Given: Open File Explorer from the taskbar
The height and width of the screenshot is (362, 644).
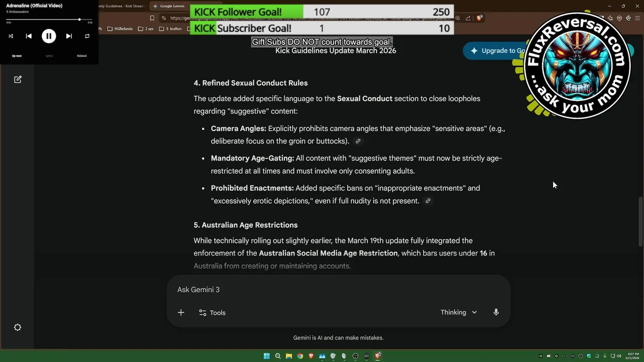Looking at the screenshot, I should 289,356.
